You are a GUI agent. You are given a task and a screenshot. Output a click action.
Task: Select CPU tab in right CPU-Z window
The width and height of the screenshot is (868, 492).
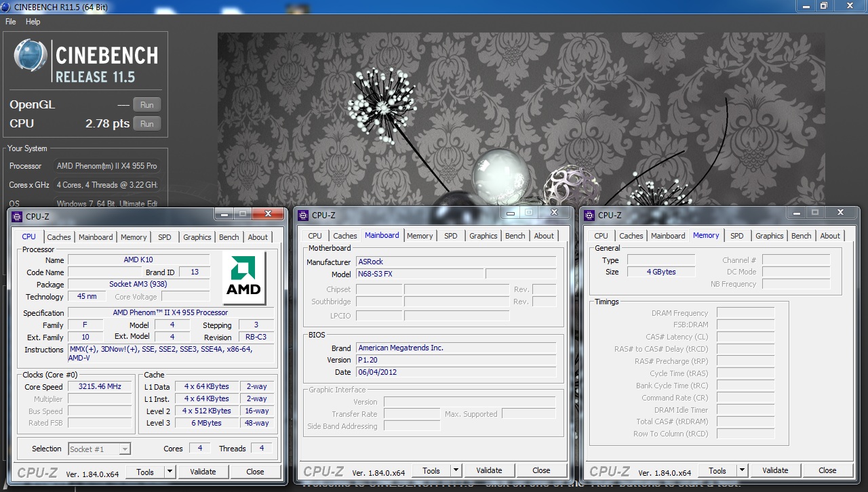tap(601, 236)
